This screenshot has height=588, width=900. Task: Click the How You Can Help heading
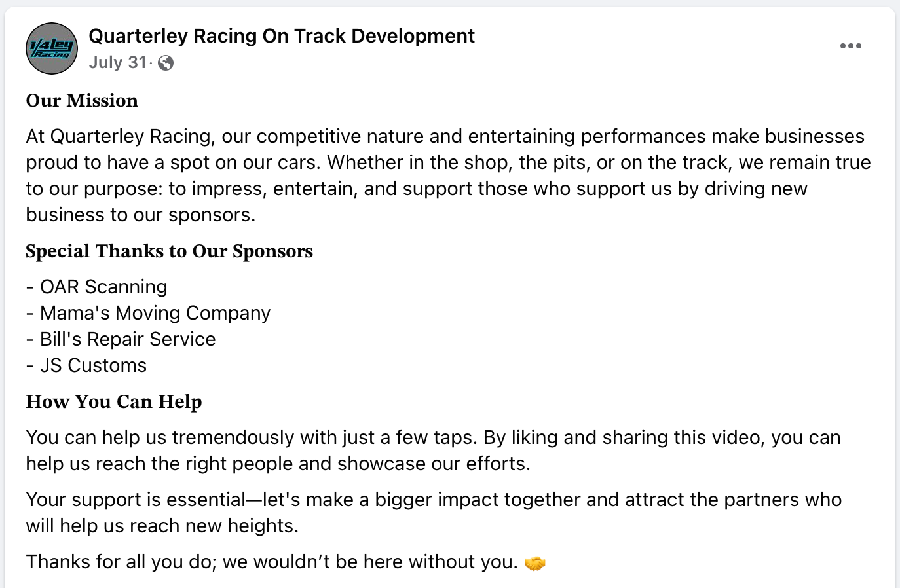[x=114, y=401]
